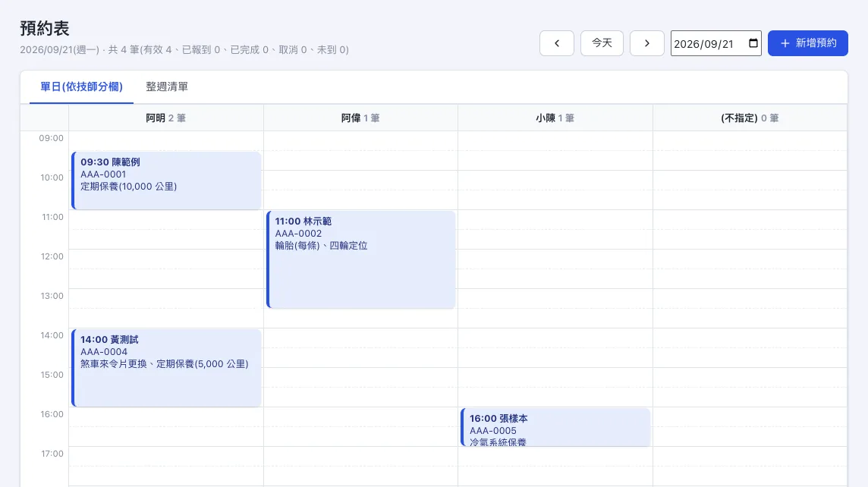Image resolution: width=868 pixels, height=487 pixels.
Task: Click plate number AAA-0001
Action: (x=103, y=174)
